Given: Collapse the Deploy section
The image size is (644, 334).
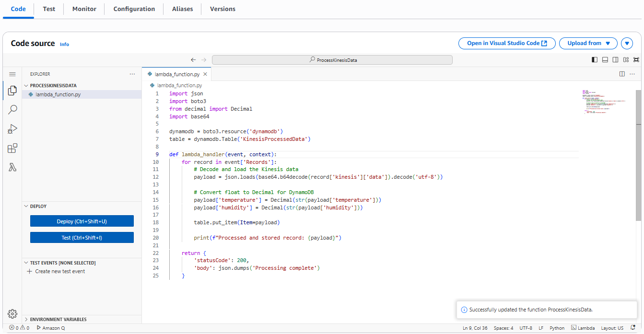Looking at the screenshot, I should [38, 207].
